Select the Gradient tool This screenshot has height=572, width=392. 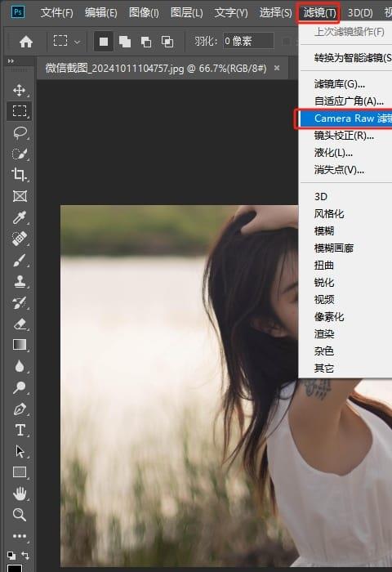tap(20, 345)
